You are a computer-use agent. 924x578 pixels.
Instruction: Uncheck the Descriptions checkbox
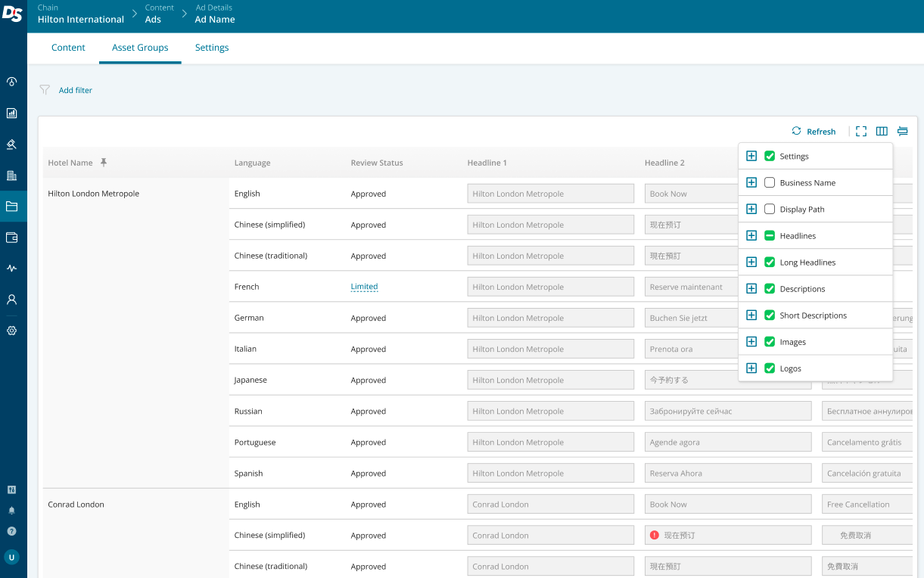pos(770,288)
